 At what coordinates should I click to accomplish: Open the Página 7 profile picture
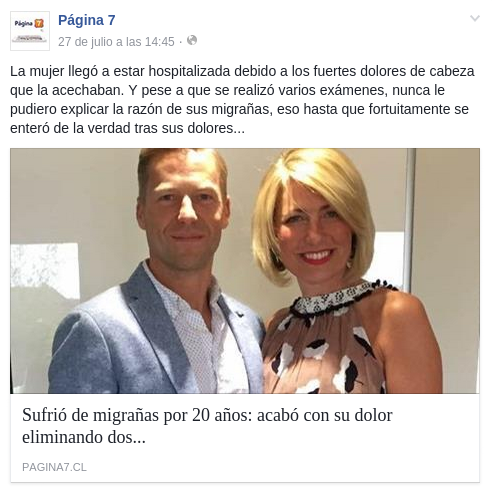tap(30, 31)
